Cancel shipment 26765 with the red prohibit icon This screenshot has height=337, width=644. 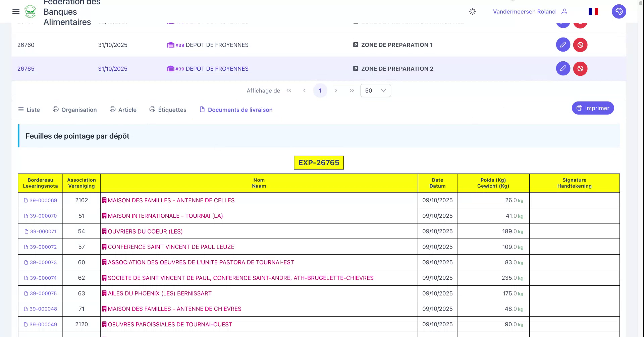(x=580, y=68)
